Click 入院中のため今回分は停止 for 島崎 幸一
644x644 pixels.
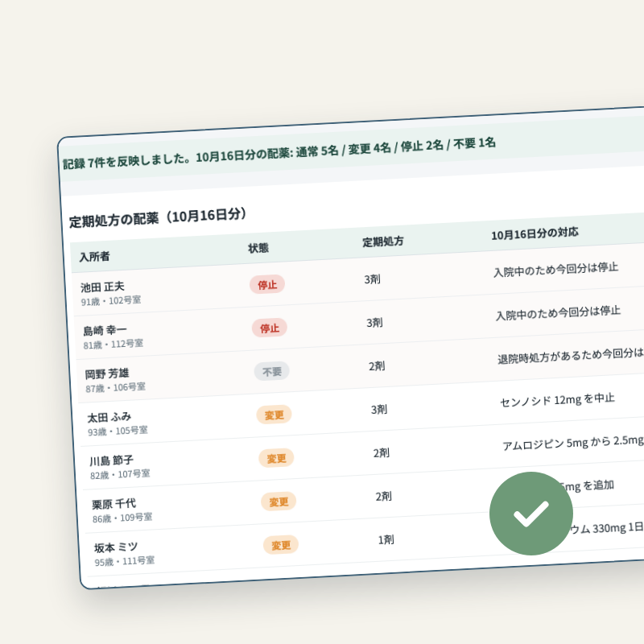(x=558, y=313)
